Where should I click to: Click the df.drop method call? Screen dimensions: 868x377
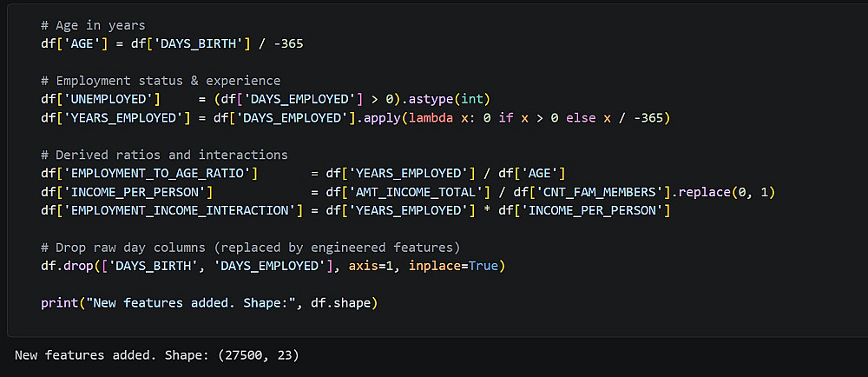pos(66,266)
